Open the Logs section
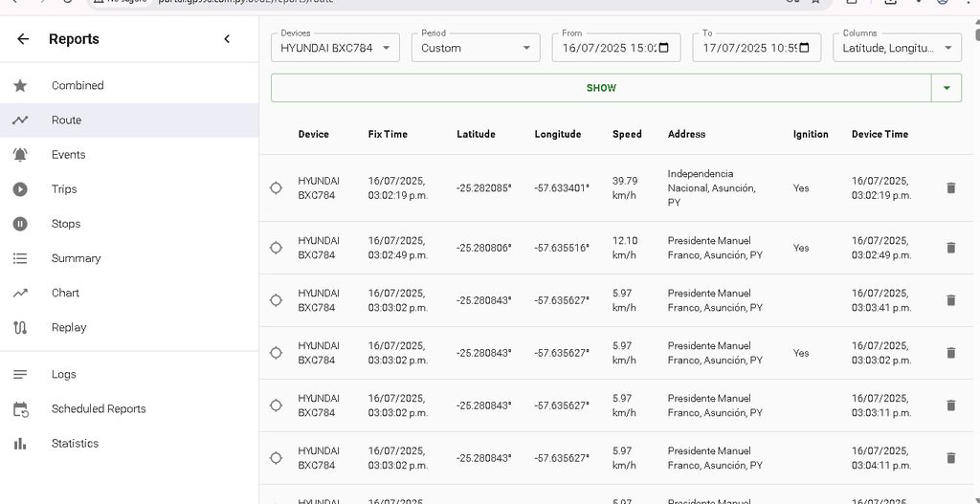The image size is (980, 504). click(x=63, y=375)
